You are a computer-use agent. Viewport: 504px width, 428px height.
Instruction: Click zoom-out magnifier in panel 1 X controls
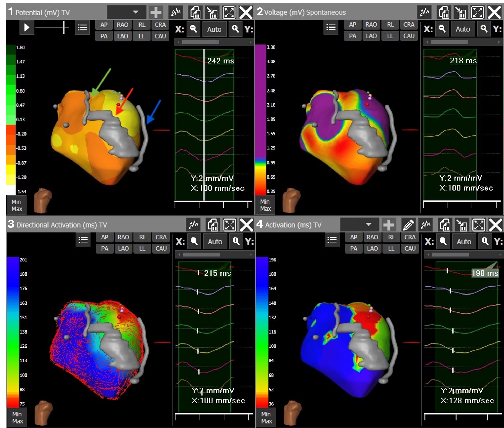pyautogui.click(x=193, y=29)
